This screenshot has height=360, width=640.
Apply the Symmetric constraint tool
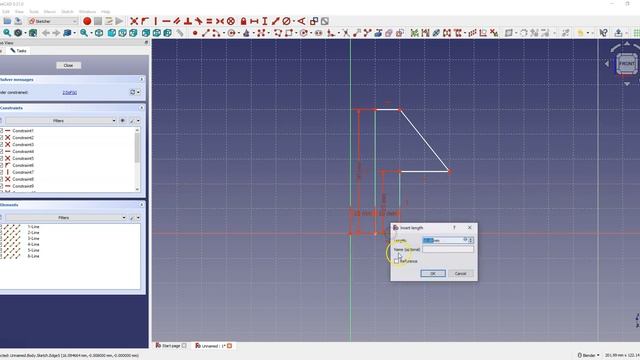(x=220, y=21)
